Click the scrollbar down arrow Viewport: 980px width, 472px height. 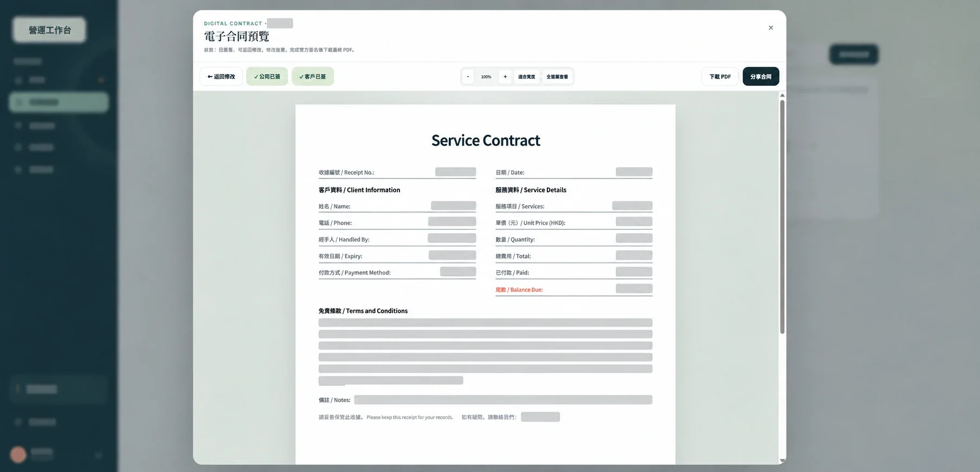(782, 461)
